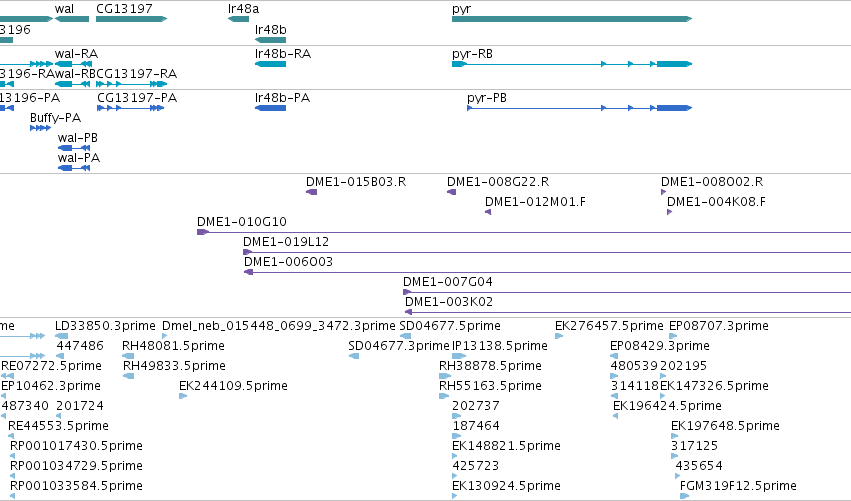
Task: Select the RH48081.5prime label
Action: [173, 346]
